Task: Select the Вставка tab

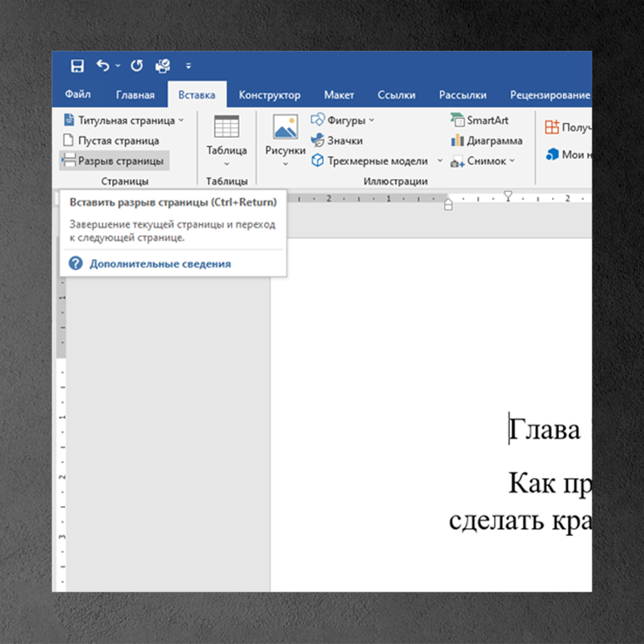Action: point(196,95)
